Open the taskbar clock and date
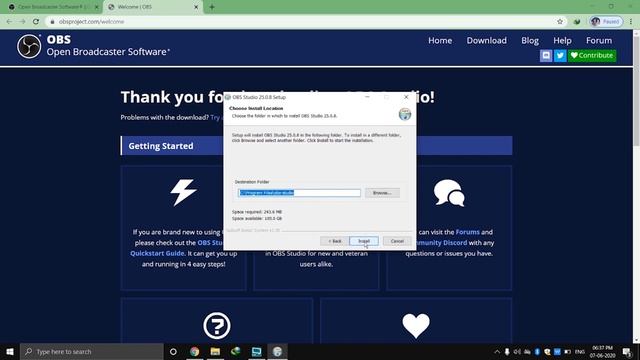Screen dimensions: 640x360 602,351
